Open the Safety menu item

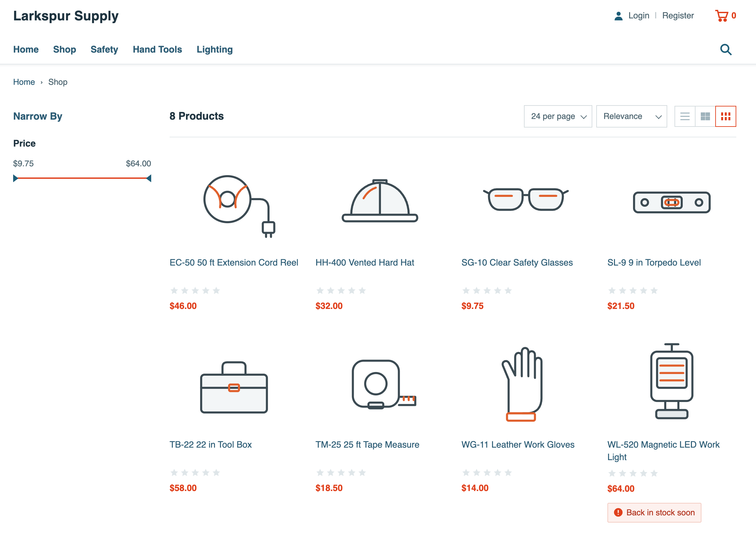coord(104,49)
